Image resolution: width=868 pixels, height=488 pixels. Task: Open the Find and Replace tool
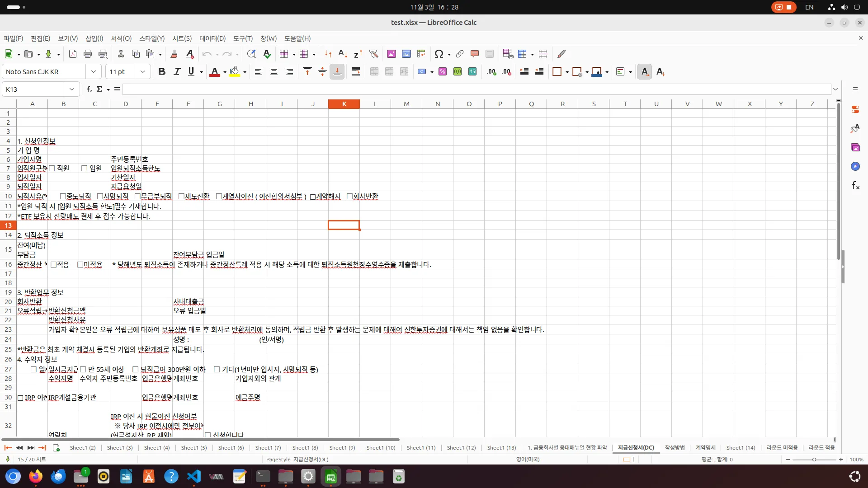click(x=252, y=54)
